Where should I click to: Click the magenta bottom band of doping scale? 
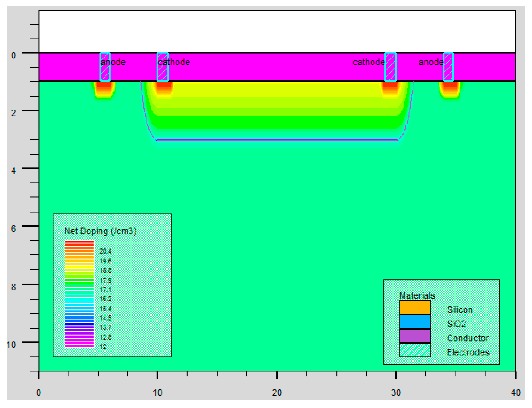(79, 345)
